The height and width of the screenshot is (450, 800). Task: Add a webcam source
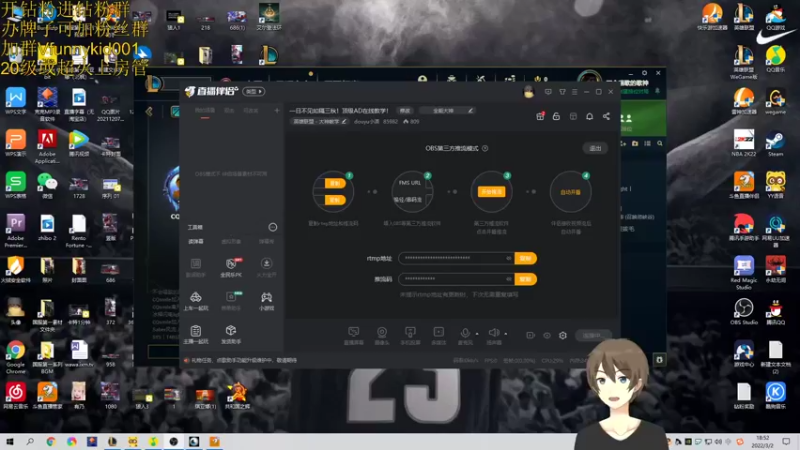pos(382,336)
